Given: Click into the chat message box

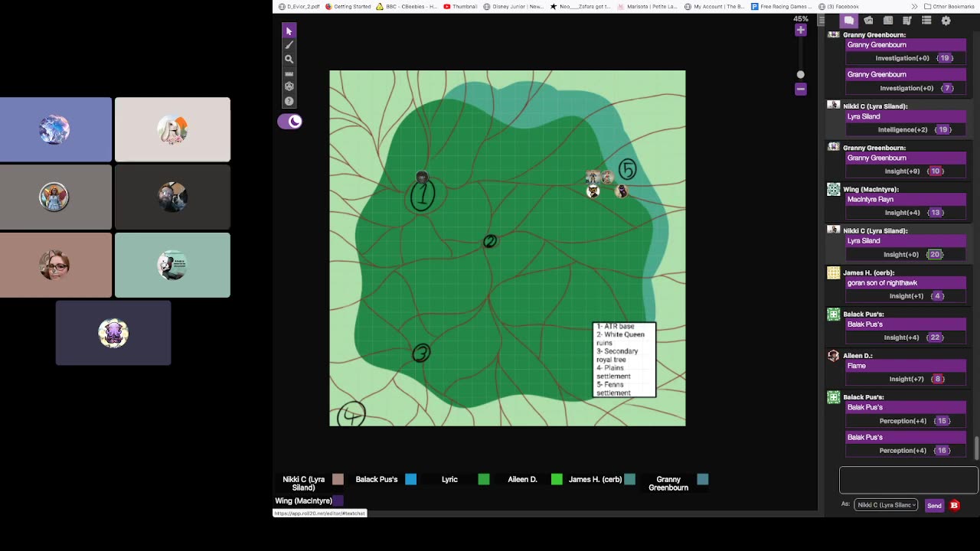Looking at the screenshot, I should click(x=908, y=481).
